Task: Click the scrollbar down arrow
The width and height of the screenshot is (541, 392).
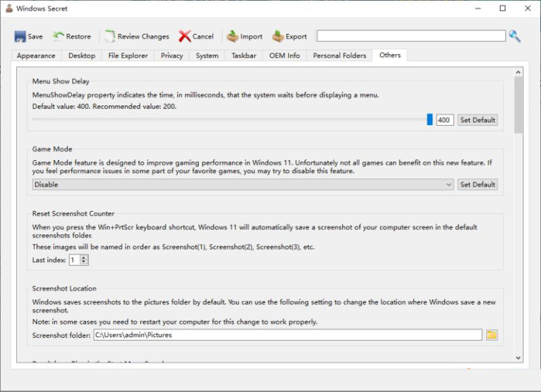Action: click(x=518, y=358)
